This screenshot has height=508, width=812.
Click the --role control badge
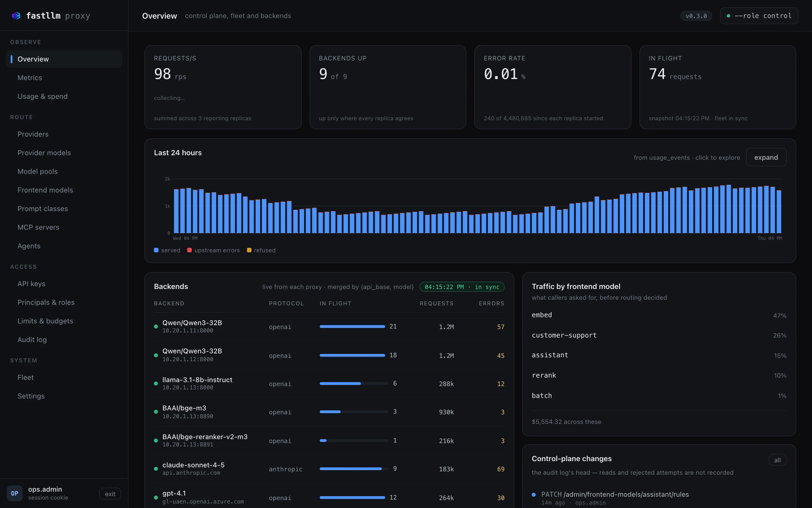[x=759, y=16]
